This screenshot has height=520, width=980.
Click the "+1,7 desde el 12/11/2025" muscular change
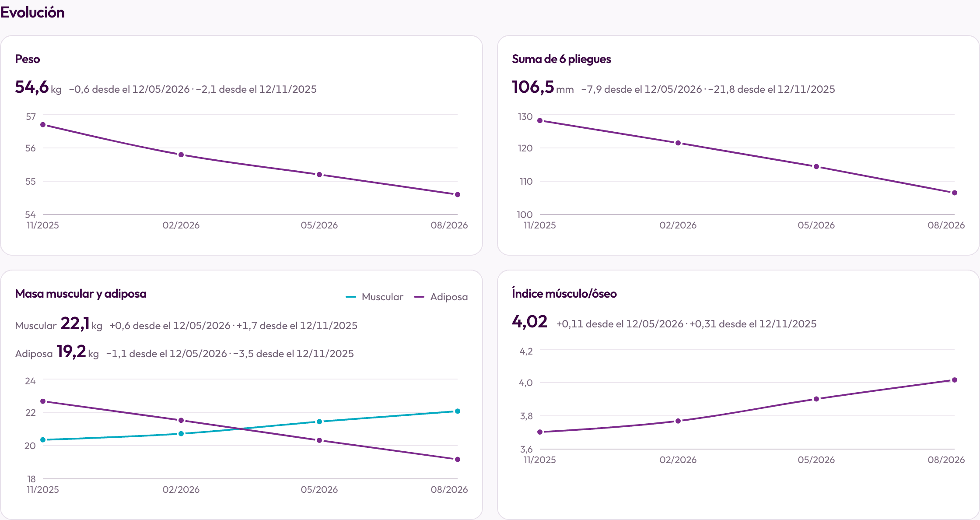pos(297,326)
